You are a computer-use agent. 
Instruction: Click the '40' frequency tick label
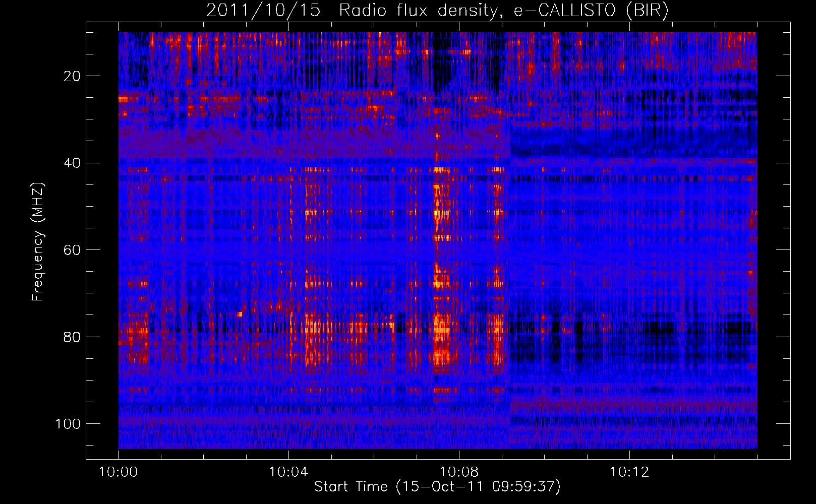click(x=72, y=163)
